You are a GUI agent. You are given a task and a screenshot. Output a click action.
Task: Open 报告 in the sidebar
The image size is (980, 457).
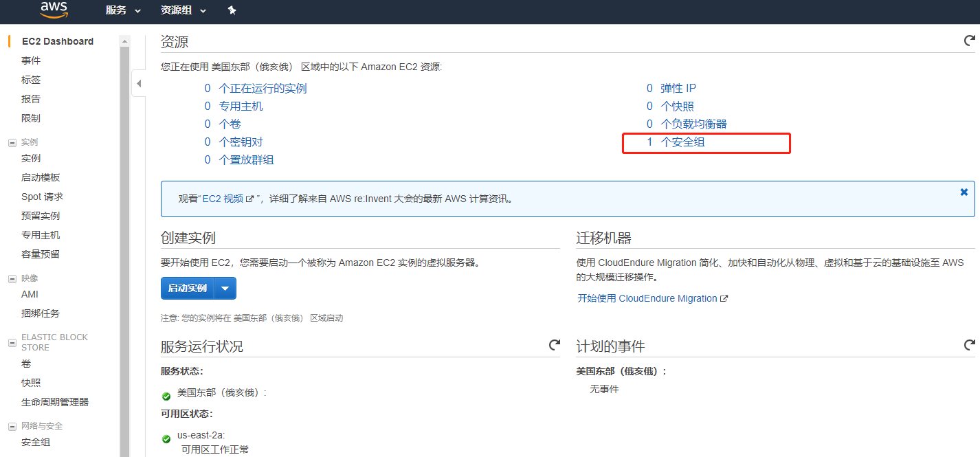tap(31, 99)
